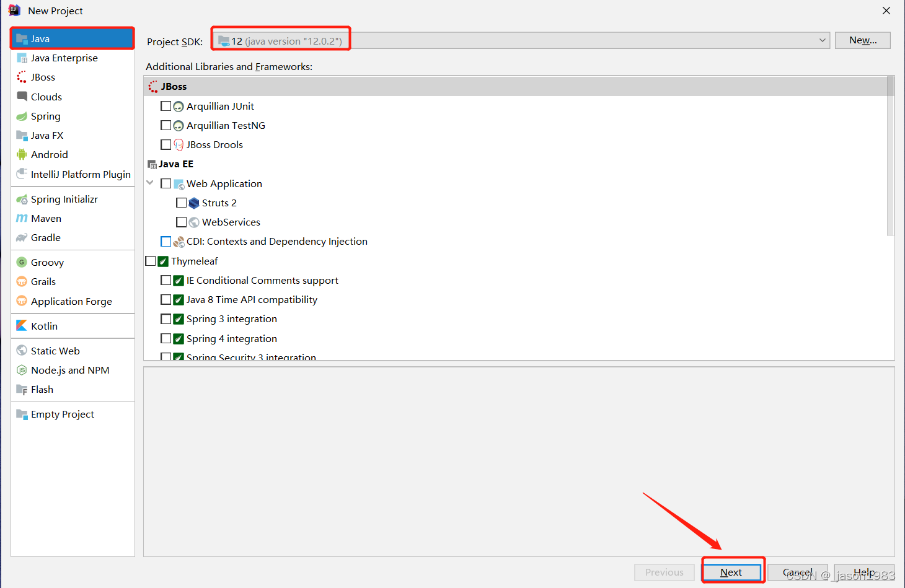The width and height of the screenshot is (905, 588).
Task: Enable CDI Contexts and Dependency Injection checkbox
Action: 166,241
